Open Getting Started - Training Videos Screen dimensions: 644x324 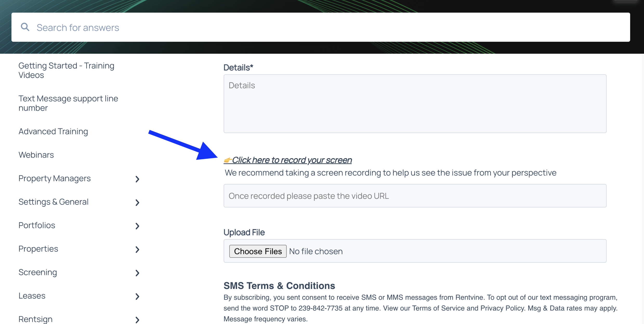coord(66,70)
